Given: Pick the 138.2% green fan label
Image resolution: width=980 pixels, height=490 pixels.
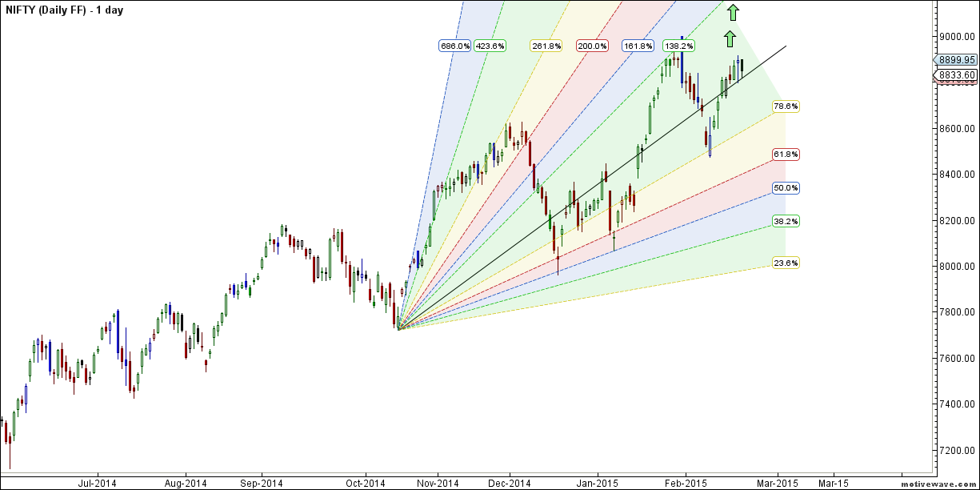Looking at the screenshot, I should coord(678,46).
